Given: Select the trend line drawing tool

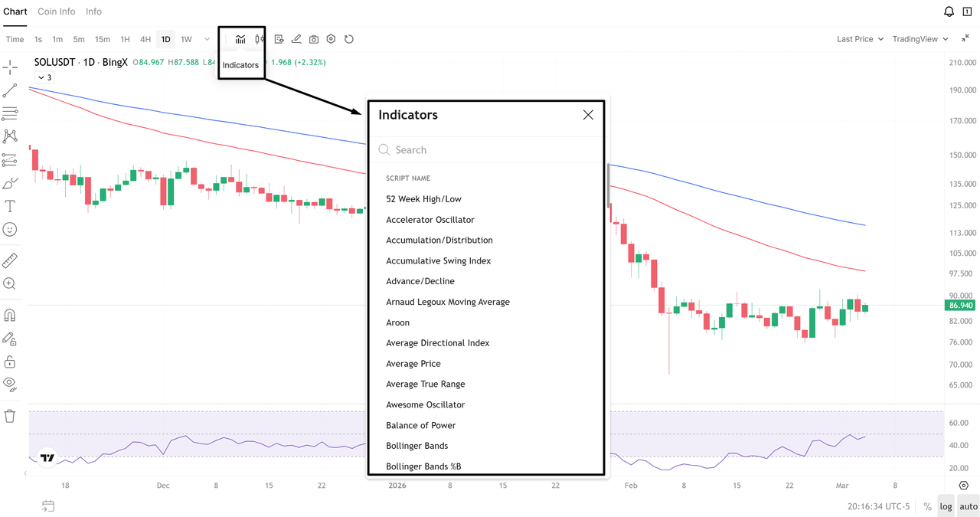Looking at the screenshot, I should [x=10, y=91].
